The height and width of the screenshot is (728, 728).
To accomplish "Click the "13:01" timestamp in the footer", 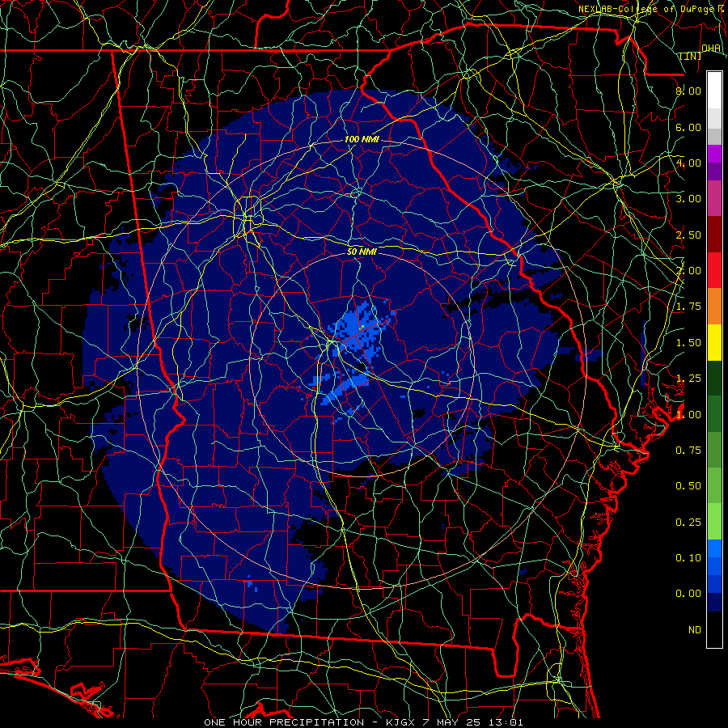I will click(505, 722).
